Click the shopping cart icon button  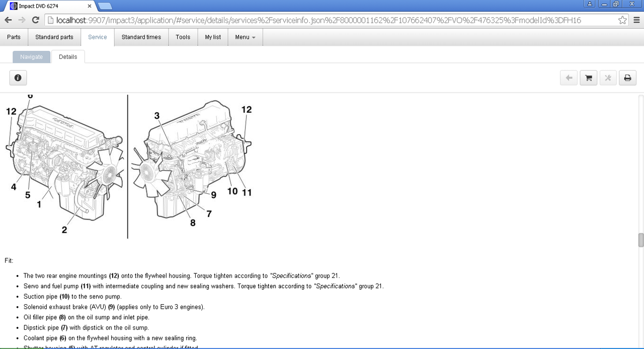click(x=588, y=78)
